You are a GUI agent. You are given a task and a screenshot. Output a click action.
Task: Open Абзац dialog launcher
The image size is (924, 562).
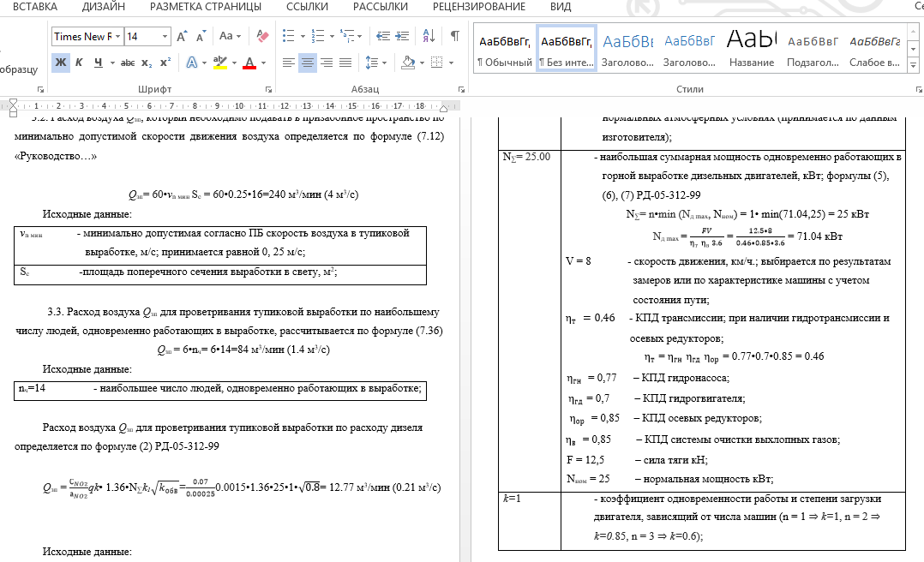click(461, 90)
